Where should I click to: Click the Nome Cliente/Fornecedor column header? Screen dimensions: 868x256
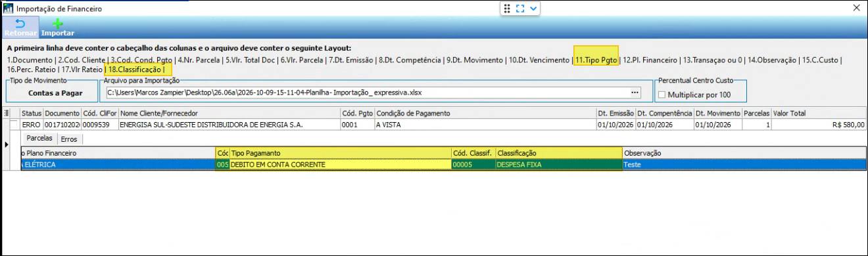229,114
